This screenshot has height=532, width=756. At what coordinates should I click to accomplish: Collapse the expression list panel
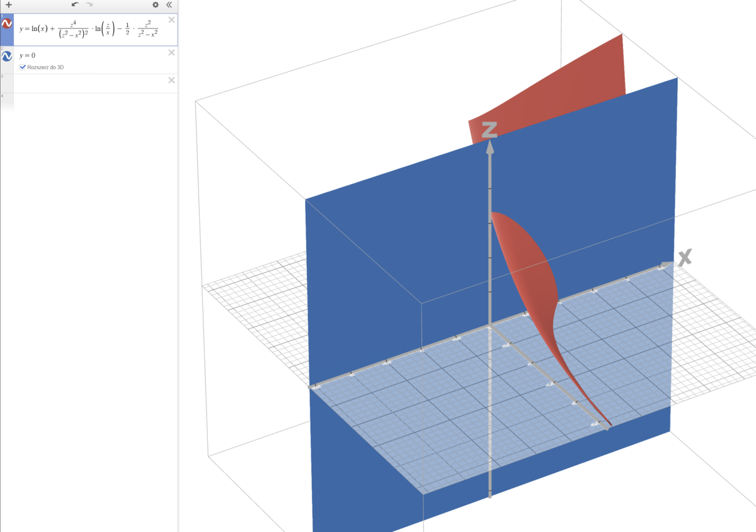[x=169, y=4]
